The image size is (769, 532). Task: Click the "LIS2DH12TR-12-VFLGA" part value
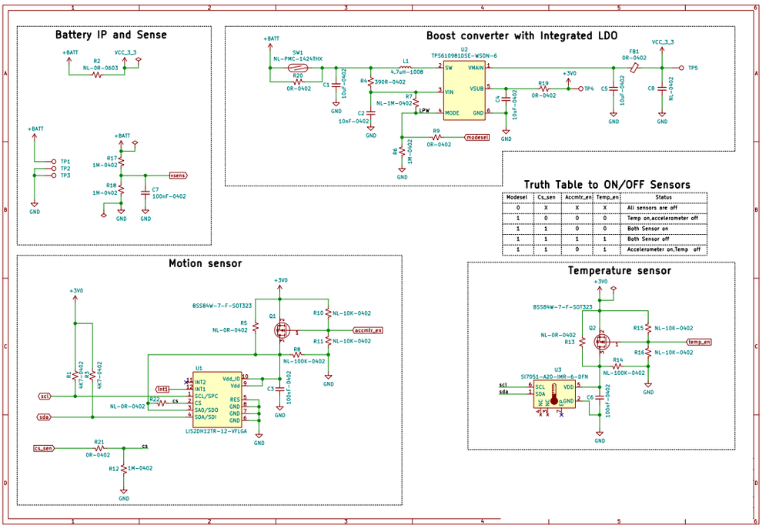[x=216, y=431]
